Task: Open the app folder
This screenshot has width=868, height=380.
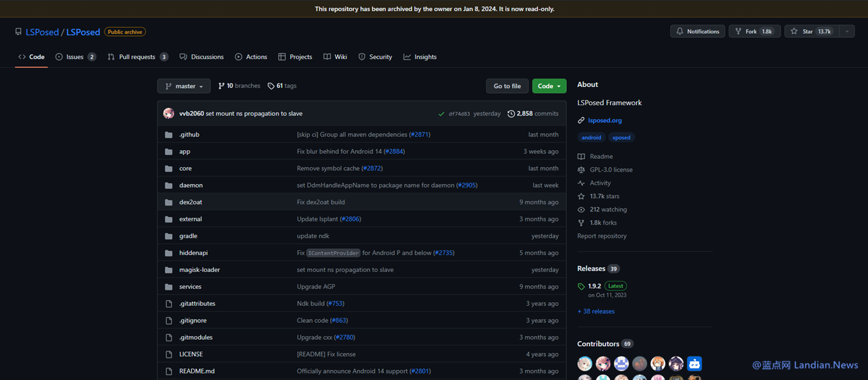Action: tap(184, 151)
